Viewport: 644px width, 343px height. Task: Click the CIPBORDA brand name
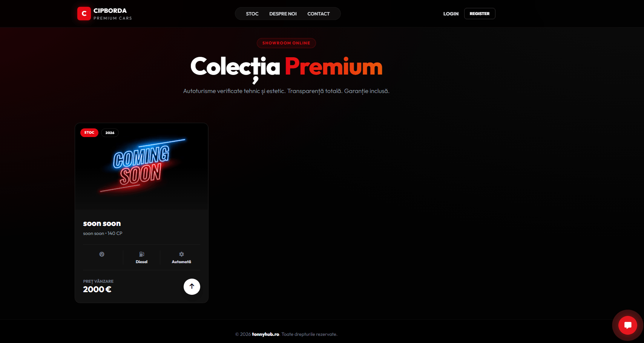[x=110, y=11]
